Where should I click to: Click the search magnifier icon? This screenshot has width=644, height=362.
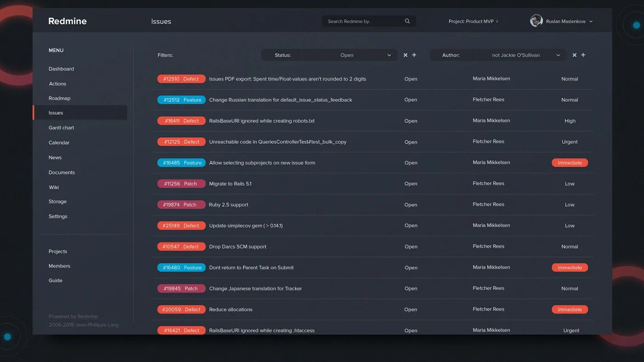407,21
